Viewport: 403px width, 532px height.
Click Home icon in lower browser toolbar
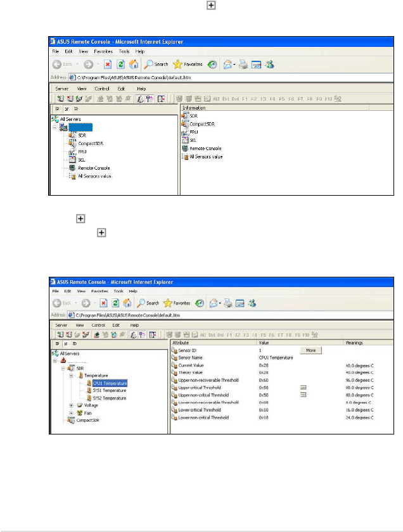pos(127,303)
